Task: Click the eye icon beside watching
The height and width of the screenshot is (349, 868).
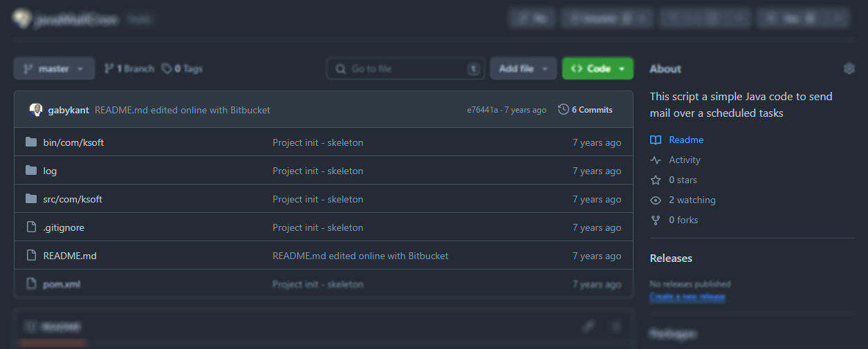Action: 656,200
